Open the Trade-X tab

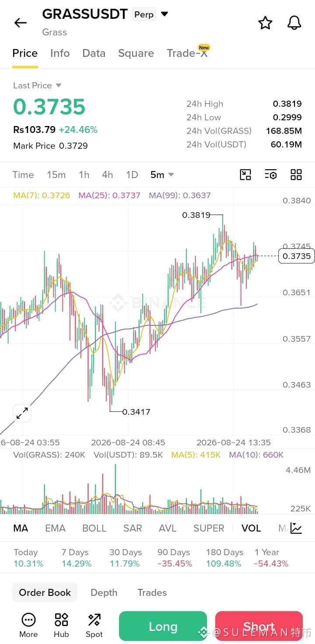pos(187,53)
